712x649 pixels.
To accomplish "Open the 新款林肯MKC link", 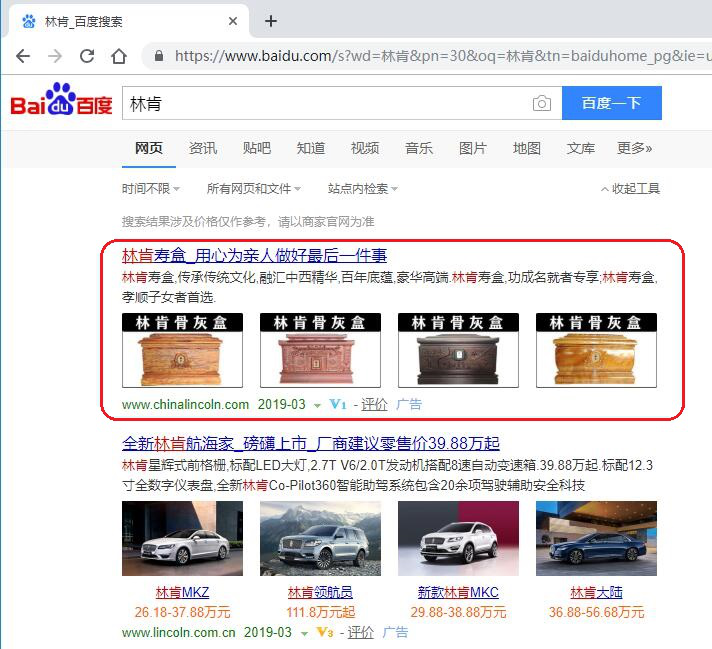I will [458, 592].
